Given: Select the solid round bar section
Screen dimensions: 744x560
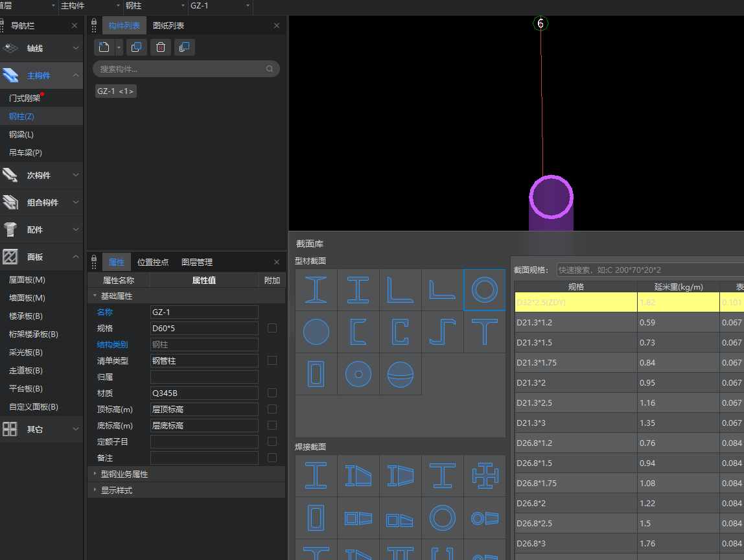Looking at the screenshot, I should (316, 331).
